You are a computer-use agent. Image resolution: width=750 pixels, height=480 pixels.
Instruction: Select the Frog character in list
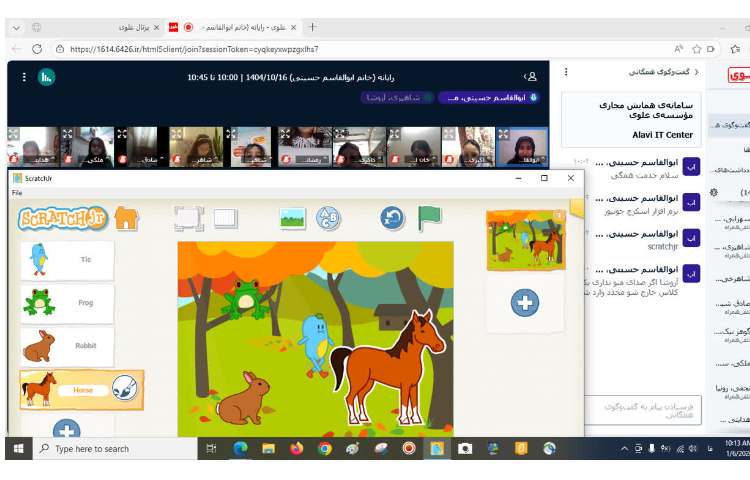click(x=67, y=303)
